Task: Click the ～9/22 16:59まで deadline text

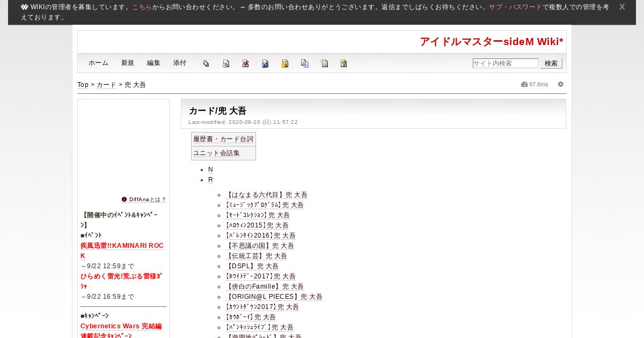Action: pyautogui.click(x=107, y=297)
